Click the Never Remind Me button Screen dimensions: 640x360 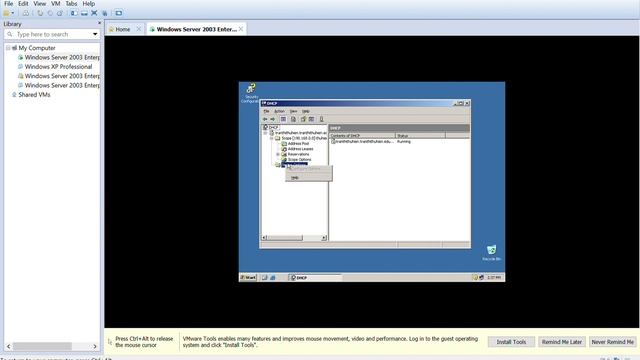pyautogui.click(x=613, y=342)
